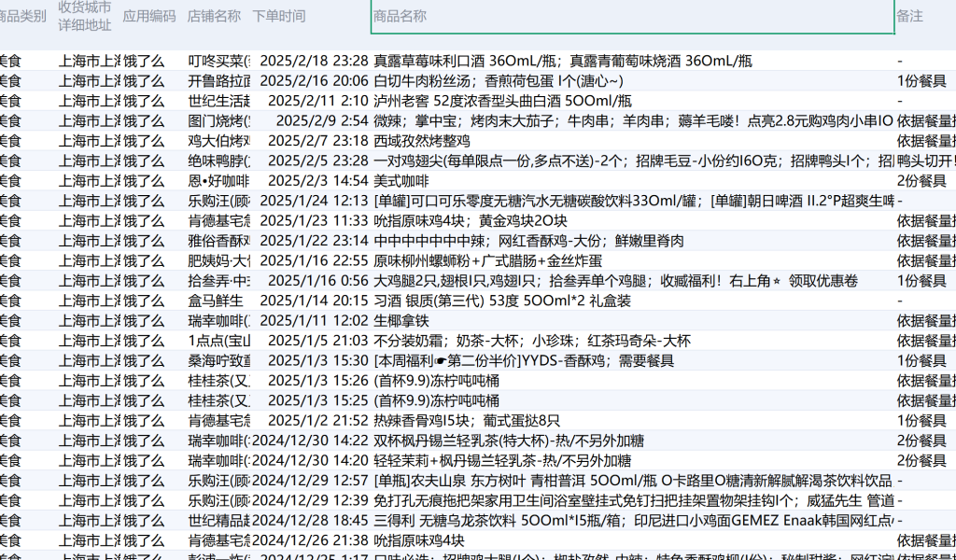Select 2份餐具 in the 美式咖啡 row

pos(921,181)
